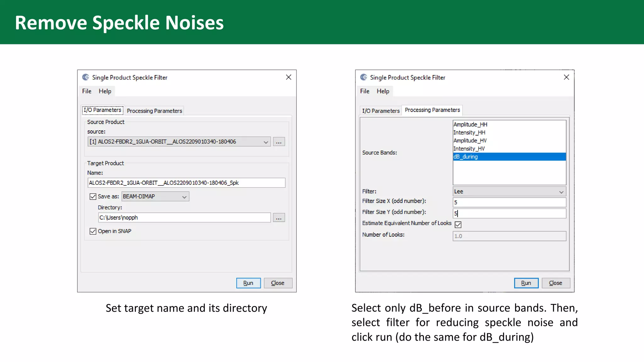Edit the target product Name field
The height and width of the screenshot is (362, 644).
(x=186, y=183)
